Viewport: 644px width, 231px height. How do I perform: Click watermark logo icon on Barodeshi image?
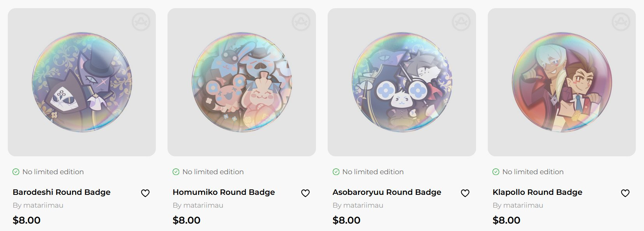[141, 22]
